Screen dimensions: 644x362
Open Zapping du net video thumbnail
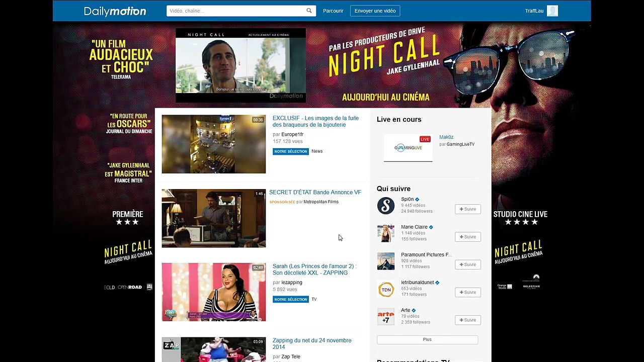pos(213,349)
